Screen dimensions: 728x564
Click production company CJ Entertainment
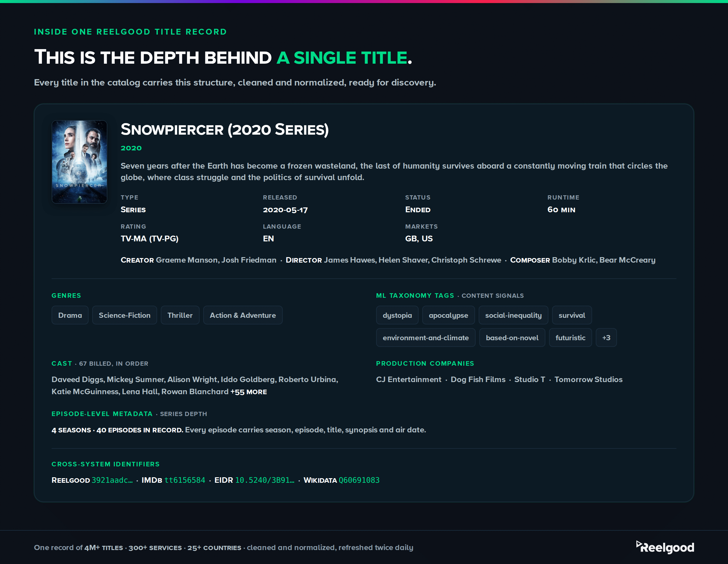click(409, 379)
